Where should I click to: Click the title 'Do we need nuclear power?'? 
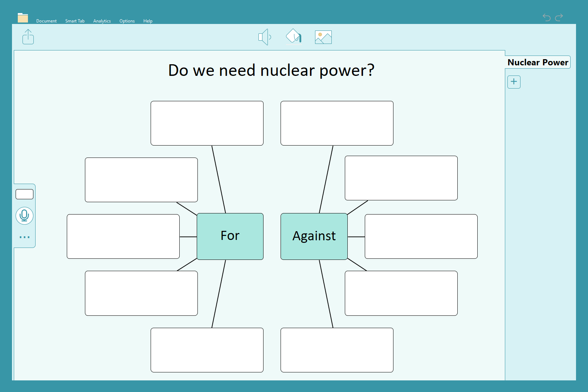pyautogui.click(x=271, y=70)
